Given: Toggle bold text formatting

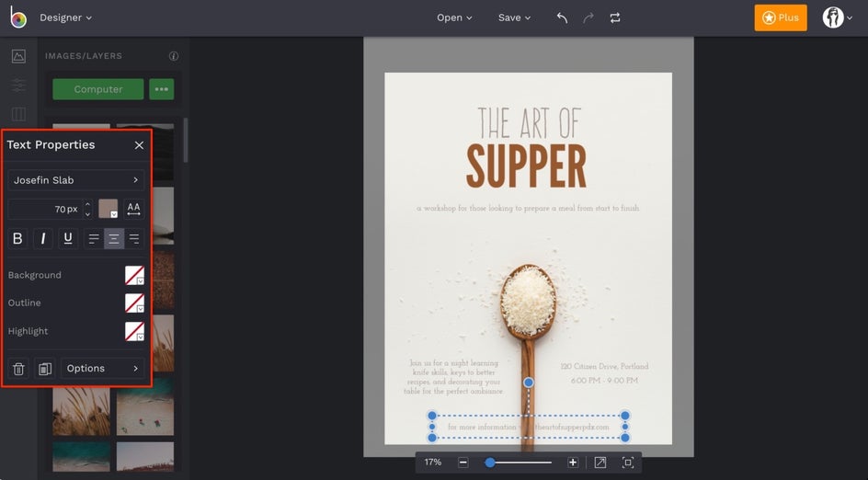Looking at the screenshot, I should click(x=17, y=239).
